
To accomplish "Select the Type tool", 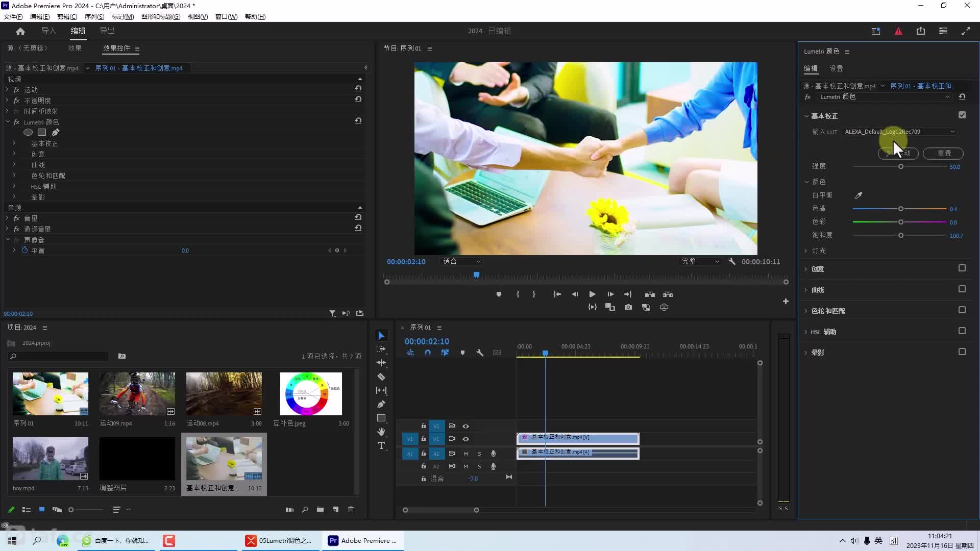I will [381, 445].
